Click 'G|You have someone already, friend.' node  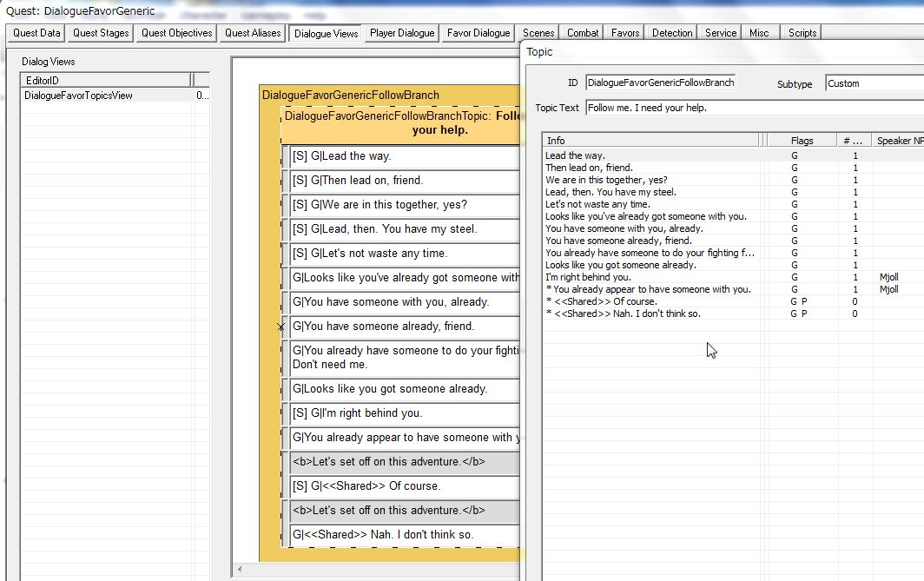click(405, 327)
